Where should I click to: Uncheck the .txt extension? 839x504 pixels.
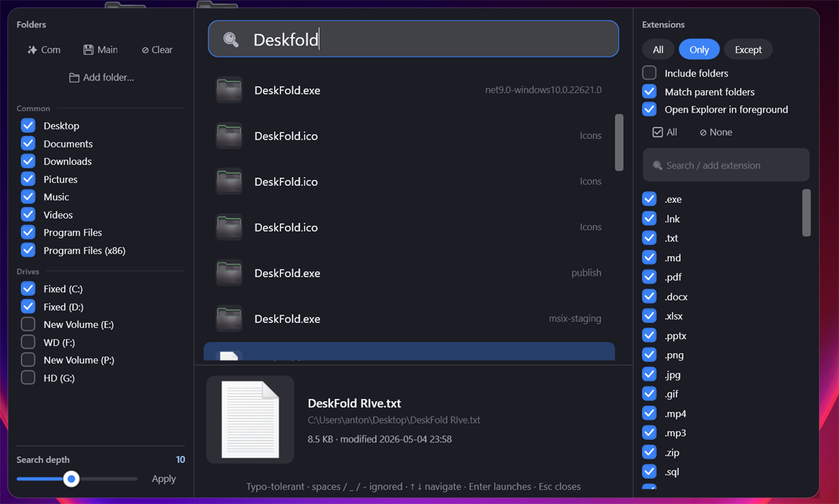tap(650, 238)
